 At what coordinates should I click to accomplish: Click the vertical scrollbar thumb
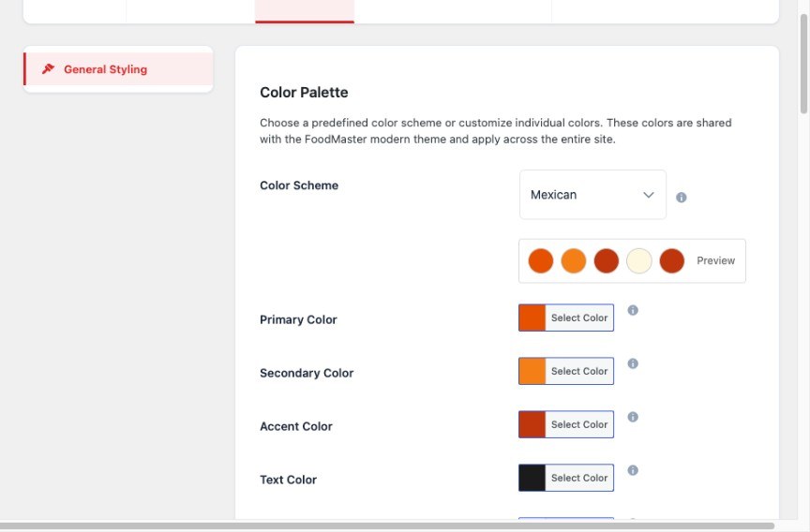tap(803, 62)
